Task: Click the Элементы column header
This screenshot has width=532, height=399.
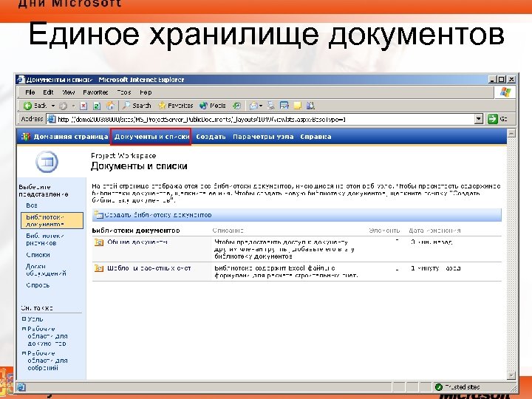Action: point(384,231)
